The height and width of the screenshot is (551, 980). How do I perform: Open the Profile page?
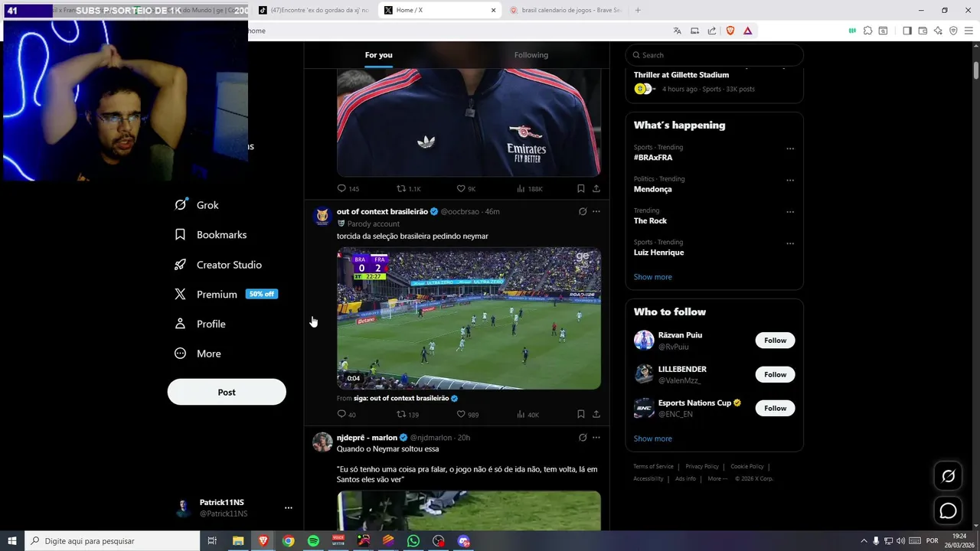click(200, 324)
